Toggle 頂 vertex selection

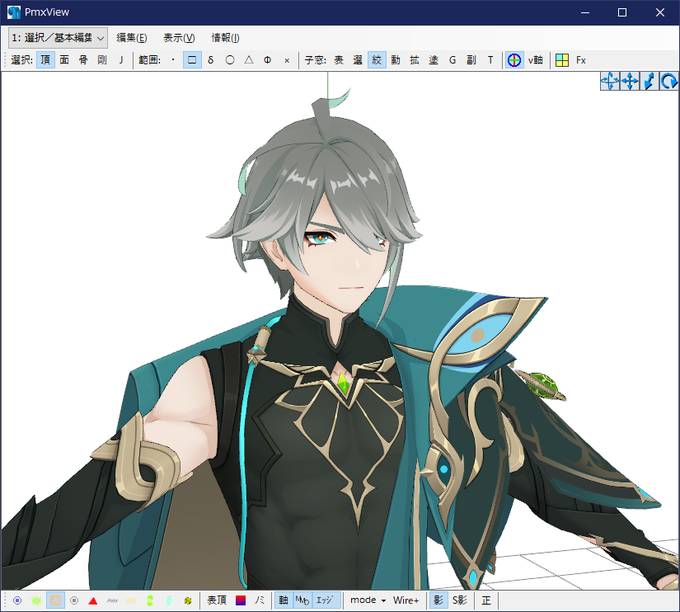click(46, 60)
